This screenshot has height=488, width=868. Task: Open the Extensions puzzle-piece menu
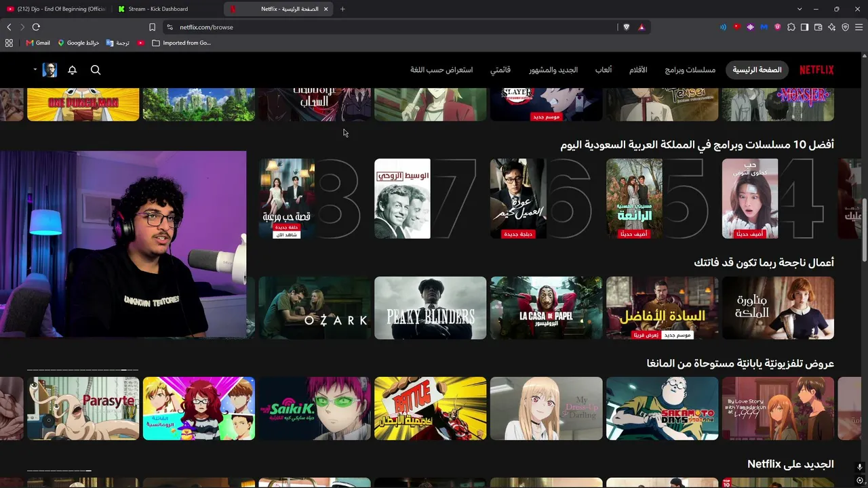(x=791, y=27)
